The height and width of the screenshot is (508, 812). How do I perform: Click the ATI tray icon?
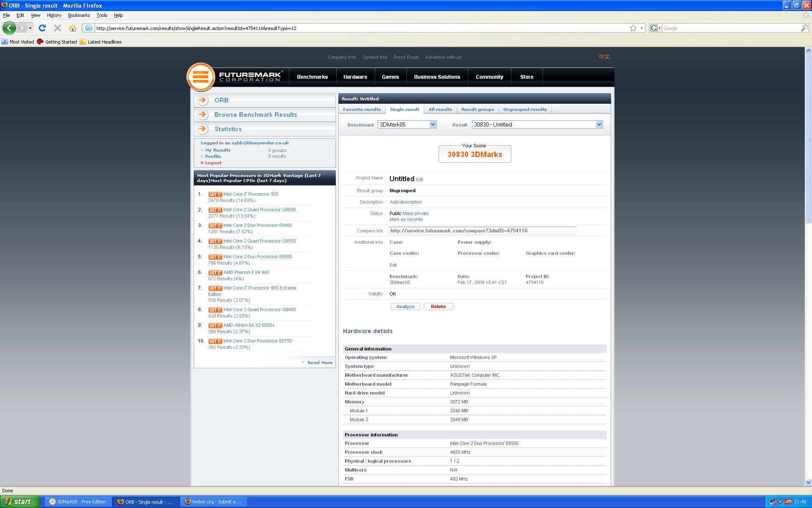point(788,502)
